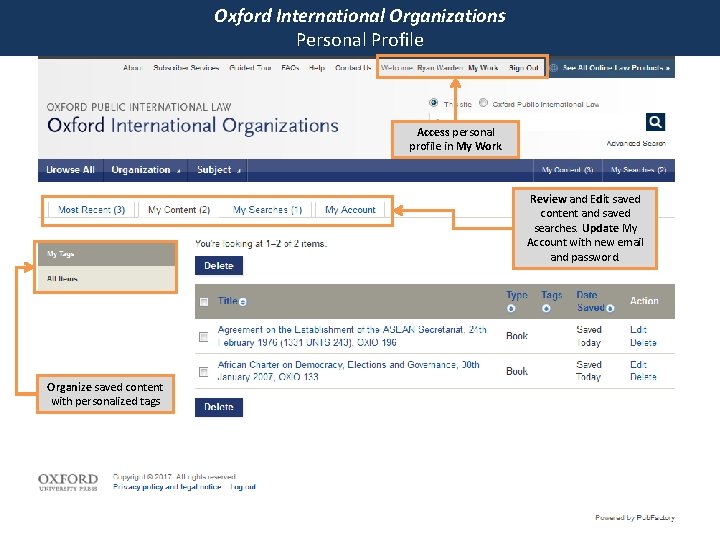
Task: Sort by Type using its arrow icon
Action: coord(511,309)
